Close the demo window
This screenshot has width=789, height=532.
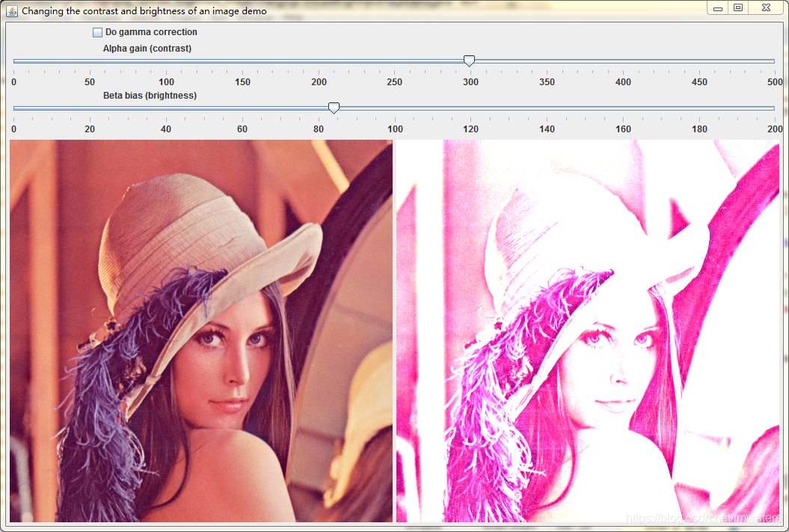tap(766, 7)
